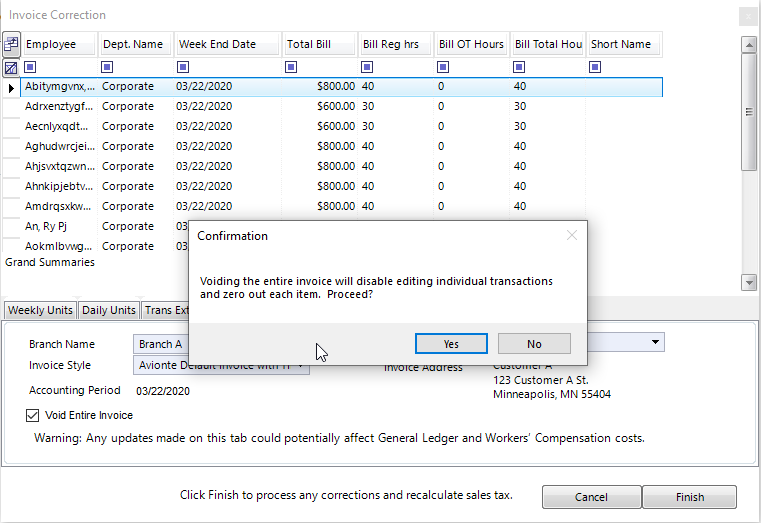Sort by Bill Reg hrs column header
This screenshot has width=761, height=523.
(x=396, y=44)
